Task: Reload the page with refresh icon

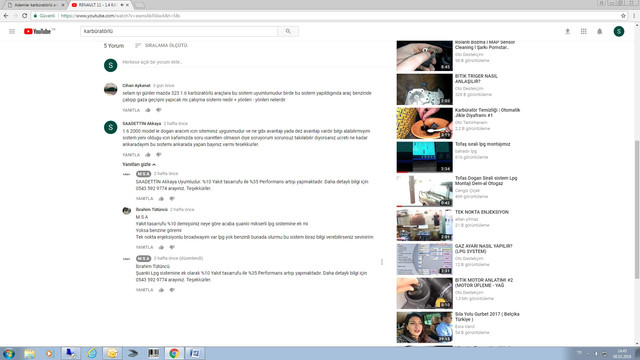Action: coord(24,16)
